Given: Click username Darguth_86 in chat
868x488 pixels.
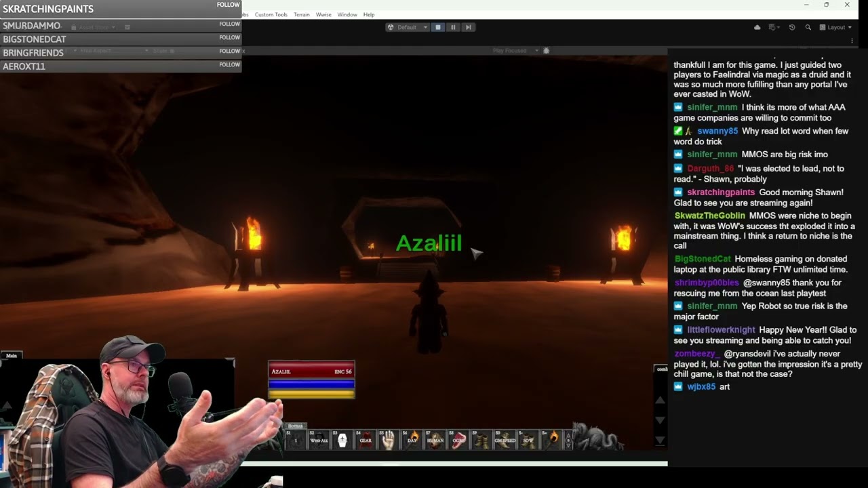Looking at the screenshot, I should pos(710,168).
